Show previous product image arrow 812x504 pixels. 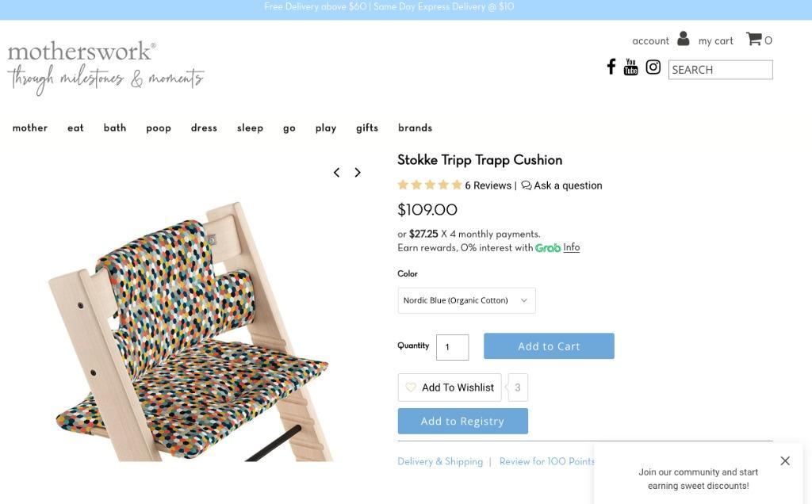[x=336, y=172]
